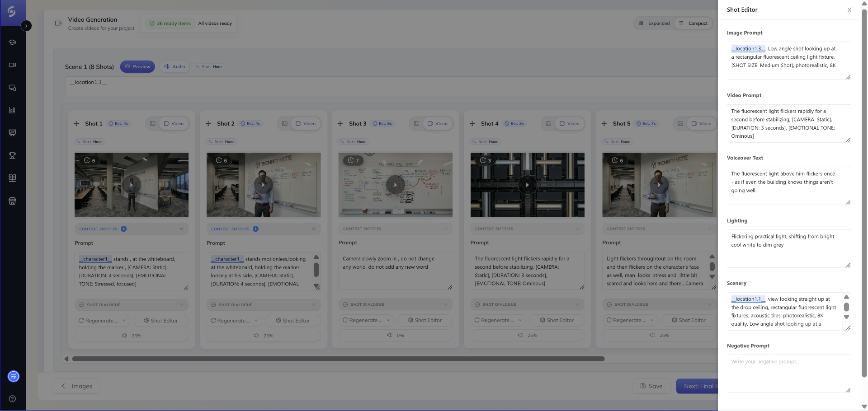Image resolution: width=868 pixels, height=411 pixels.
Task: Expand Context Entities on Shot 1
Action: pyautogui.click(x=132, y=229)
